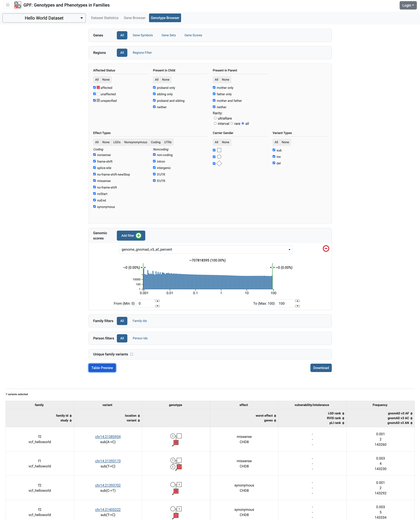Toggle the intergenic noncoding checkbox
The height and width of the screenshot is (520, 420).
[x=154, y=168]
